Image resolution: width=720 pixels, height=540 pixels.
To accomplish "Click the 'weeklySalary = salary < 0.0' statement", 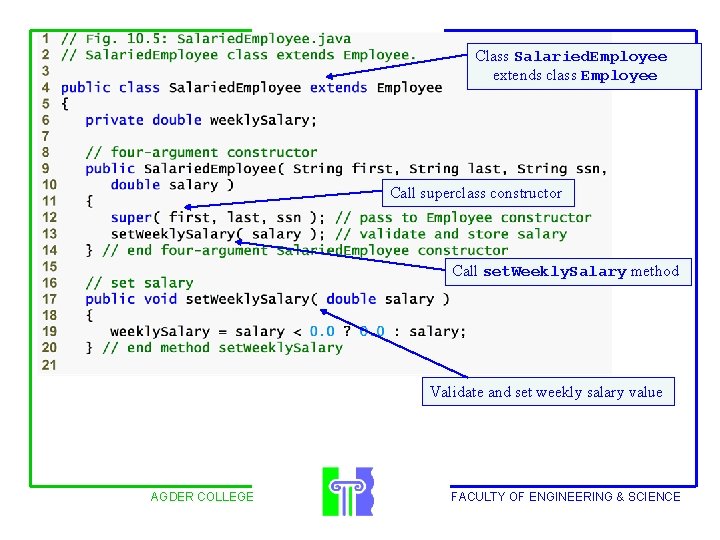I will tap(288, 332).
